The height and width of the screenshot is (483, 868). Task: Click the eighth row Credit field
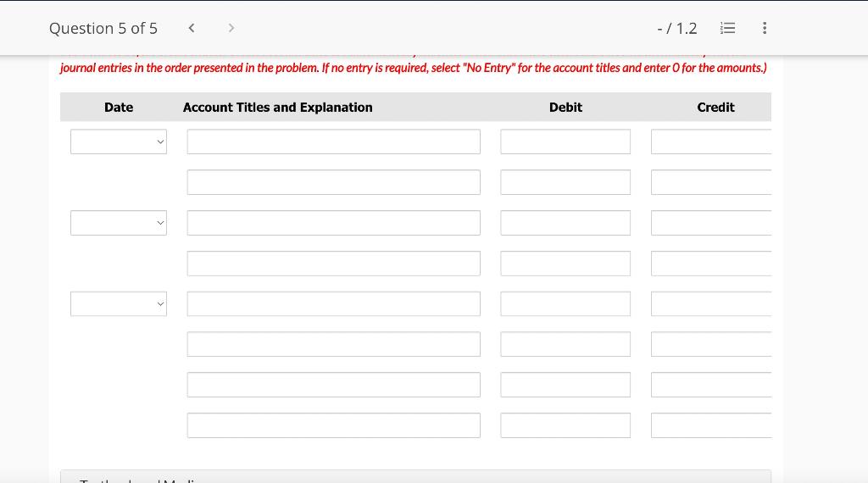point(711,425)
